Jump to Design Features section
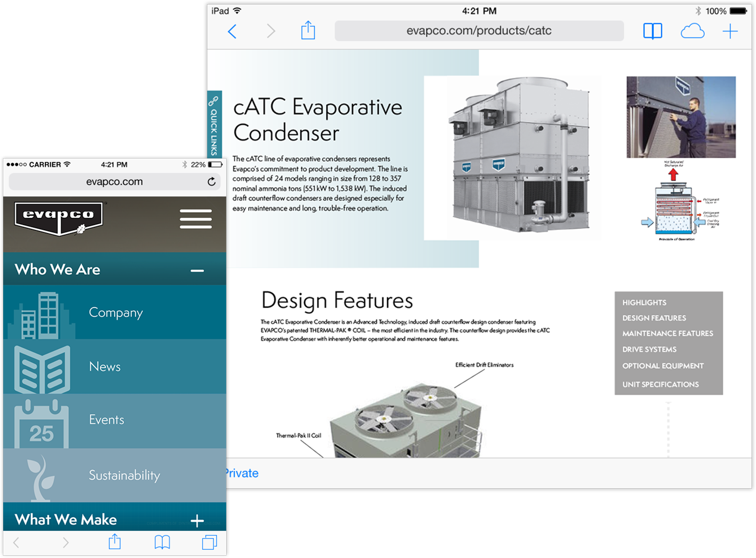The image size is (756, 558). click(654, 318)
